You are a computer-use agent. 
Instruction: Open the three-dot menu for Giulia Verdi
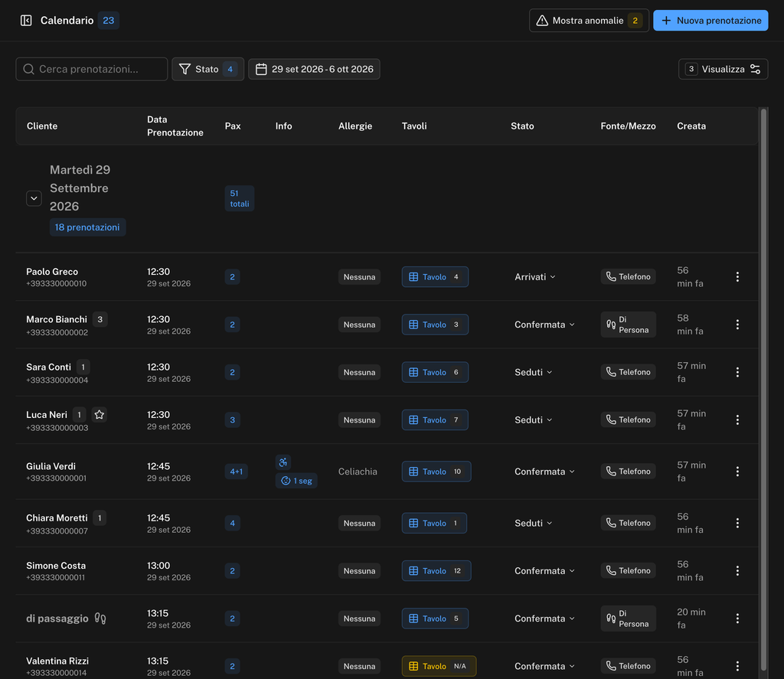click(737, 472)
